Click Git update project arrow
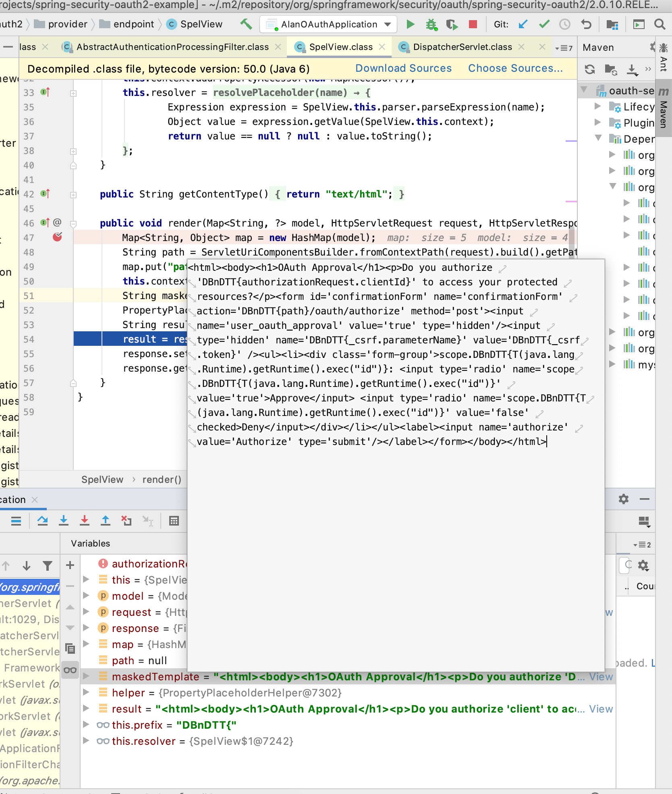The image size is (672, 794). pyautogui.click(x=523, y=24)
